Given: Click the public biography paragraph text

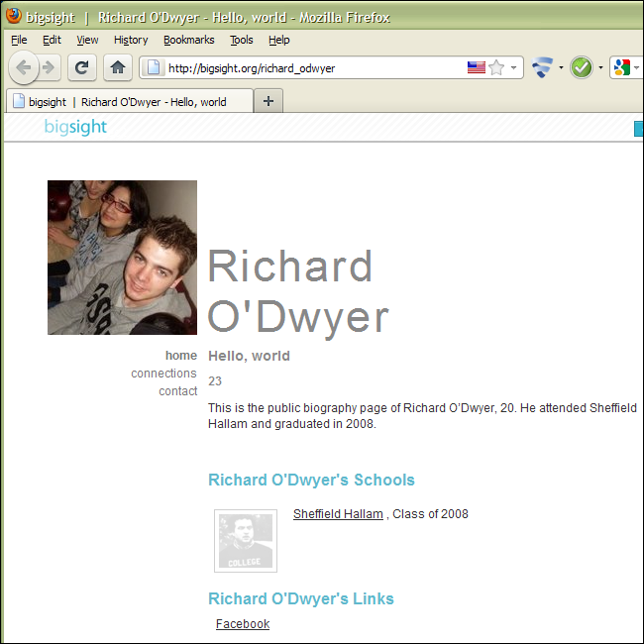Looking at the screenshot, I should tap(422, 416).
